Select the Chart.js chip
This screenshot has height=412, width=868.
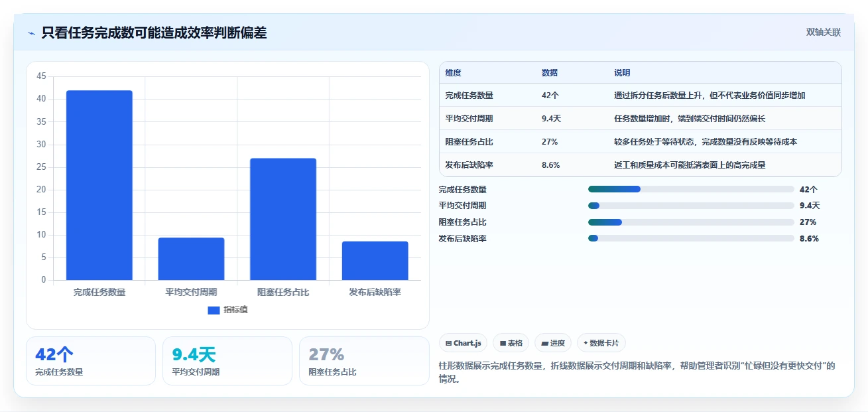click(463, 343)
